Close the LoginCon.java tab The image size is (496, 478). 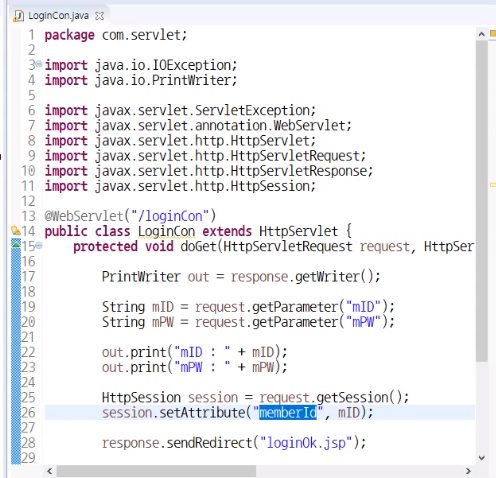[x=100, y=16]
